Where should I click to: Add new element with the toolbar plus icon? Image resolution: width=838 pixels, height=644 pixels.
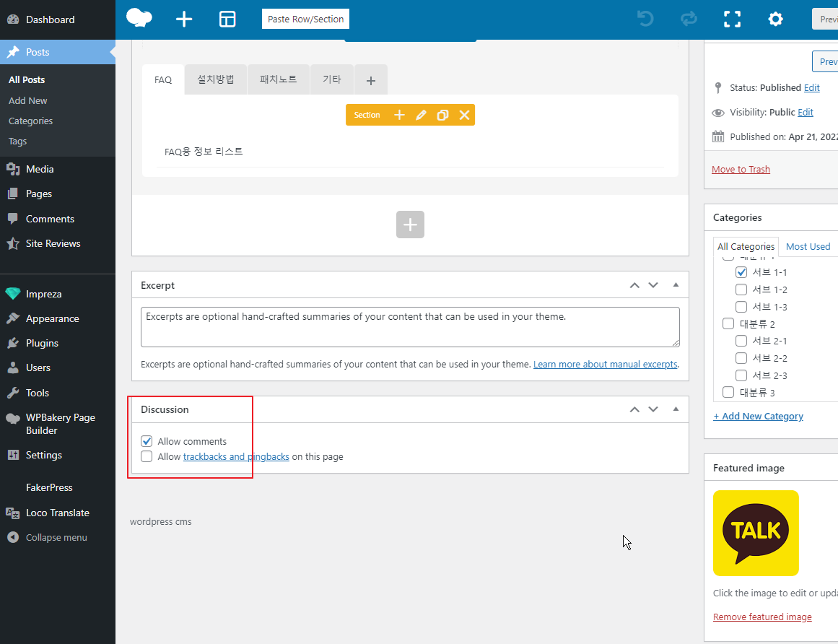[x=184, y=19]
